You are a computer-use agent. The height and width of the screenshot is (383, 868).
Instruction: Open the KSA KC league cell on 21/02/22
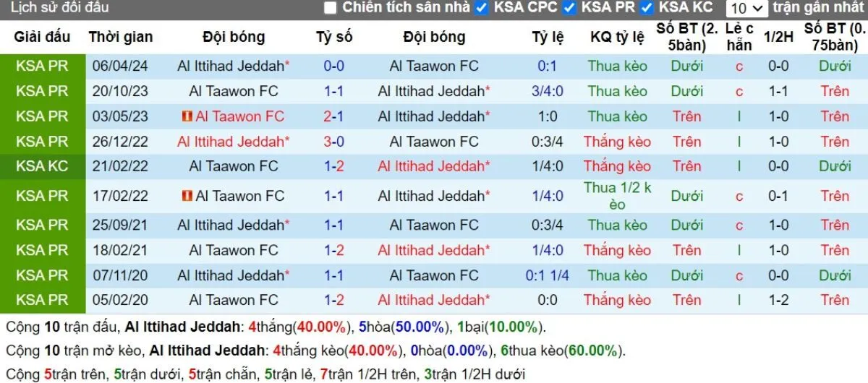(42, 166)
